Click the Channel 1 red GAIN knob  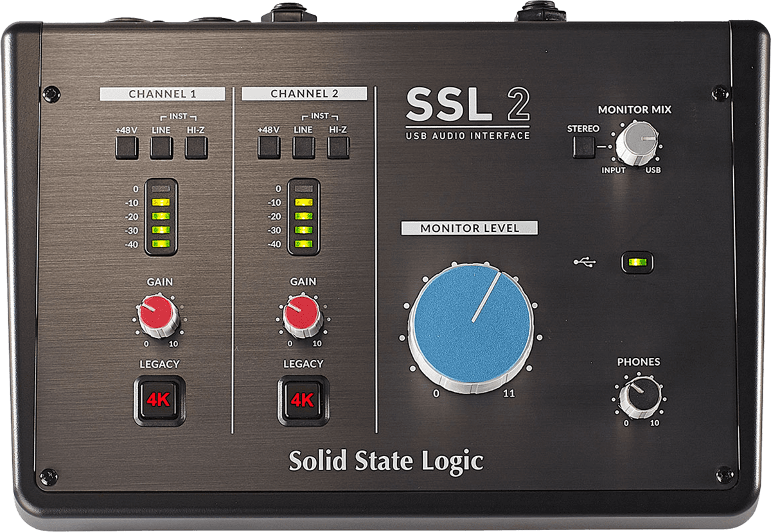[x=158, y=315]
